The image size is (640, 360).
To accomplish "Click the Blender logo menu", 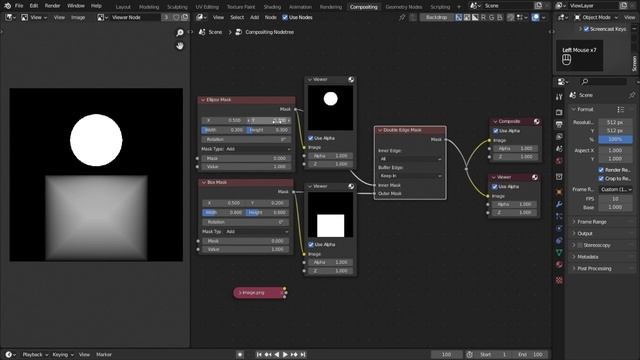I will tap(7, 6).
